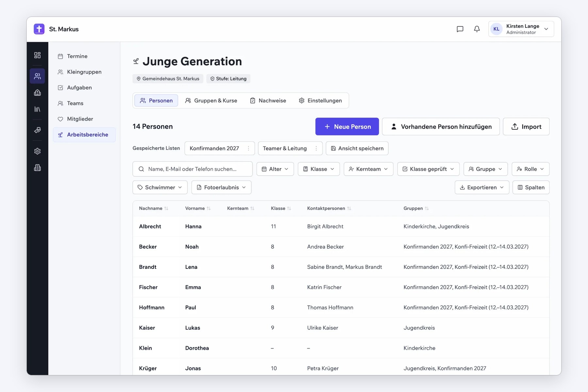
Task: Switch to the Gruppen & Kurse tab
Action: [x=211, y=101]
